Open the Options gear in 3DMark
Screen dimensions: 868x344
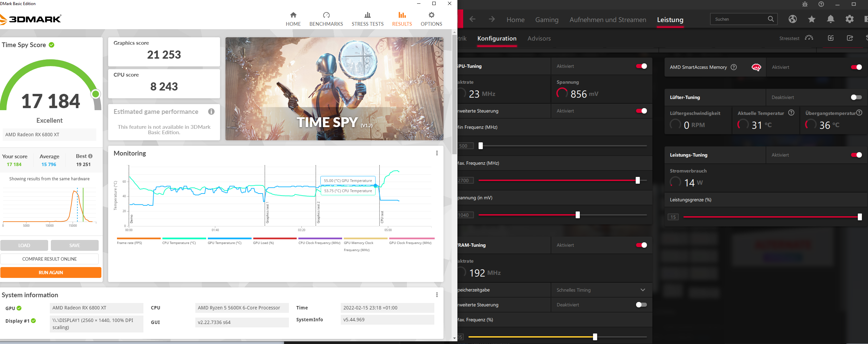pos(431,15)
